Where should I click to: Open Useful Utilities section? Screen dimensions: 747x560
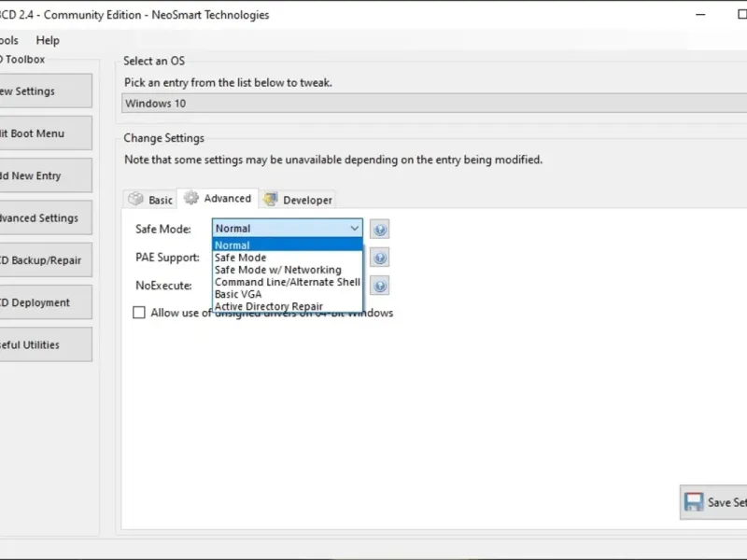coord(46,344)
